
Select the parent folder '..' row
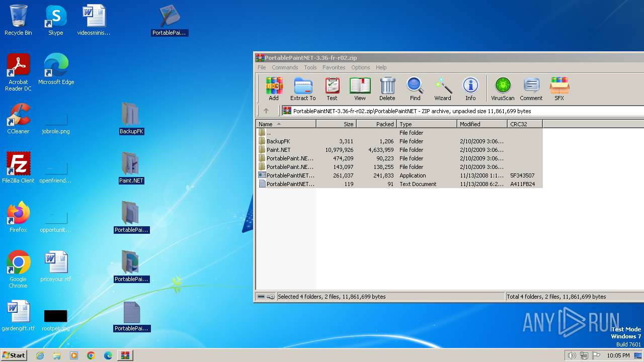(x=399, y=133)
